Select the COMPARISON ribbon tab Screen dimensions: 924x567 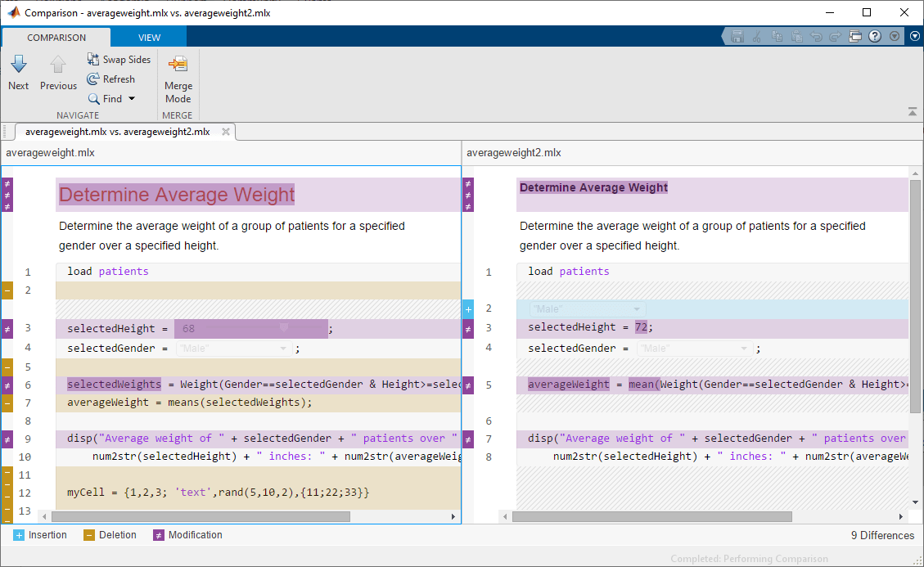pos(56,38)
